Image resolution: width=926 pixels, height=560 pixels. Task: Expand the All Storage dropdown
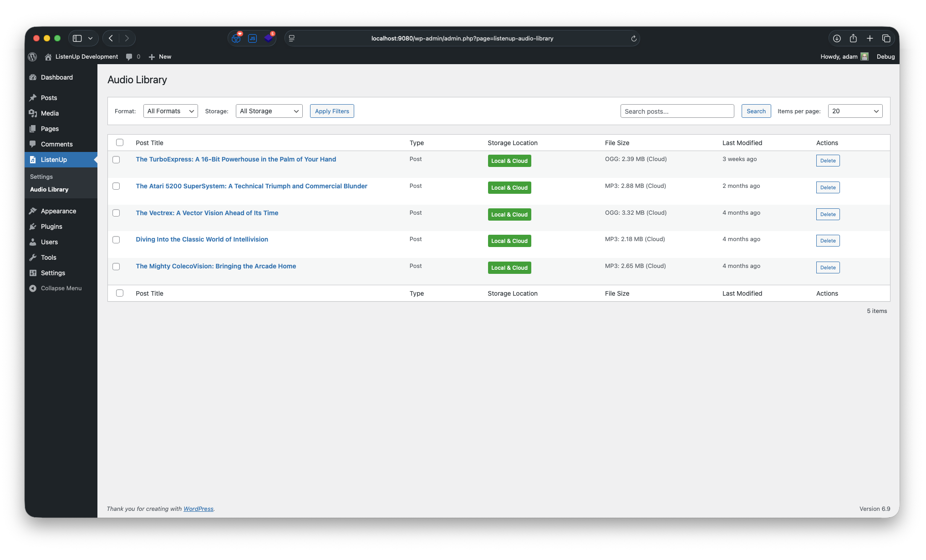[269, 111]
